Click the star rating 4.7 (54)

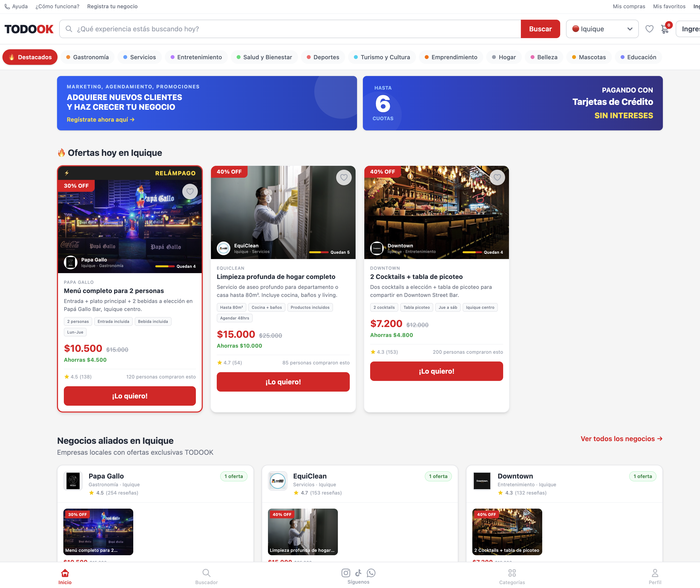point(229,363)
